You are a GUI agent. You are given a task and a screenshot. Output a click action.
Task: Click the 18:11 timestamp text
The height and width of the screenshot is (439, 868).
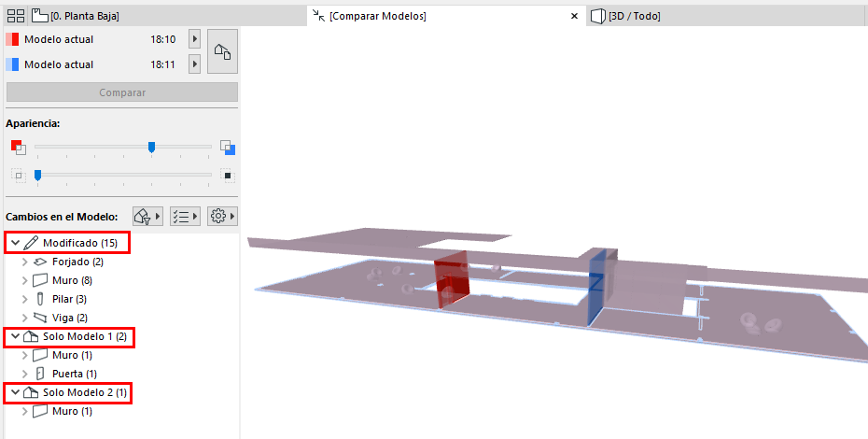tap(162, 64)
